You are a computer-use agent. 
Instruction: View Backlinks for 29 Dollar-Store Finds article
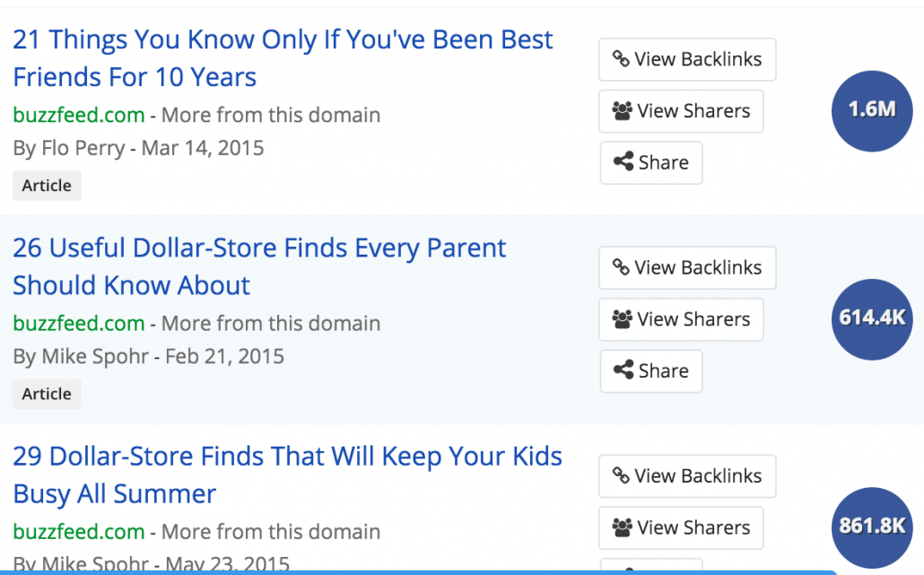click(x=687, y=476)
